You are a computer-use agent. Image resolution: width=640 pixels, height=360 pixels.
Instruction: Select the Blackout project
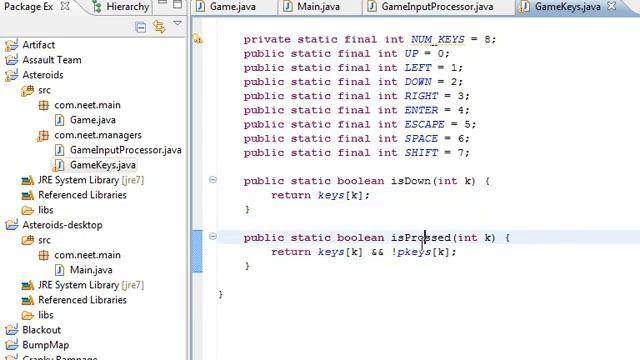pyautogui.click(x=41, y=330)
